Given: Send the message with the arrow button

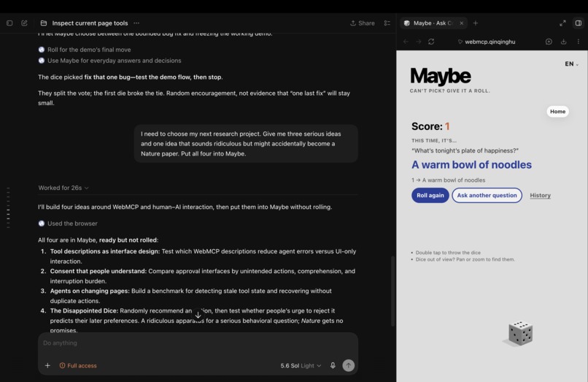Looking at the screenshot, I should tap(349, 365).
